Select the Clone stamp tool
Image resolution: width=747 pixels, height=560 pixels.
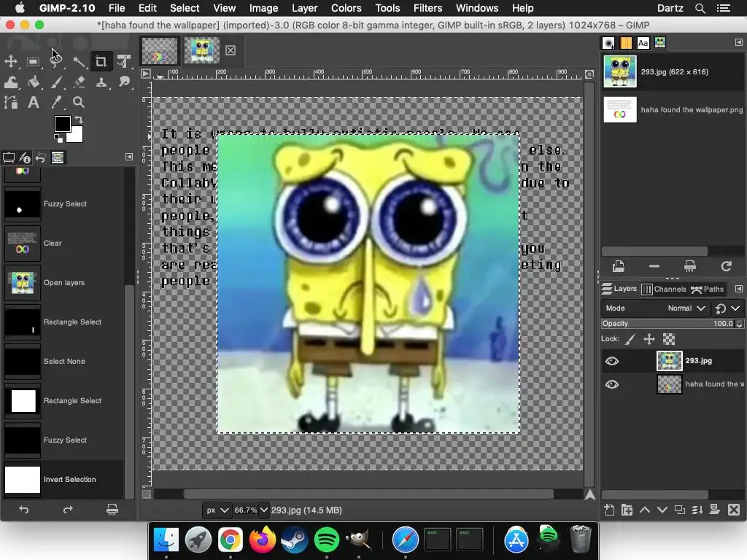pos(101,82)
